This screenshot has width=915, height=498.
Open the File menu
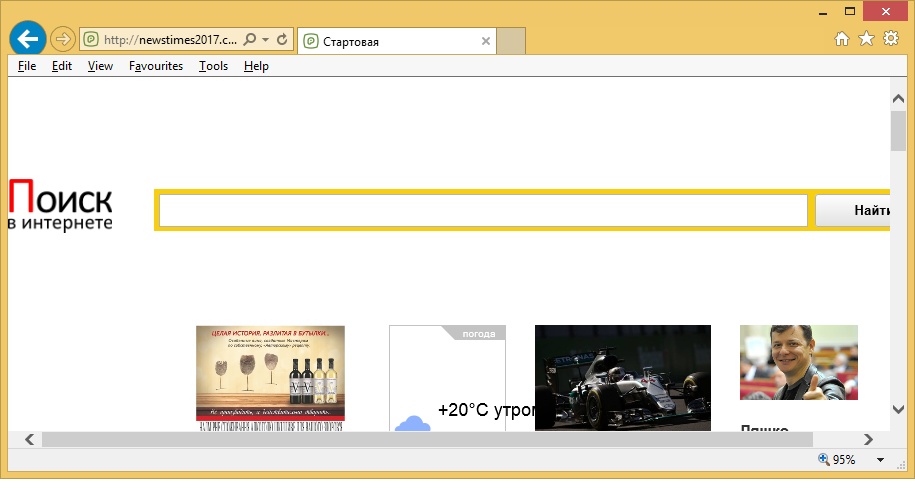[x=27, y=66]
